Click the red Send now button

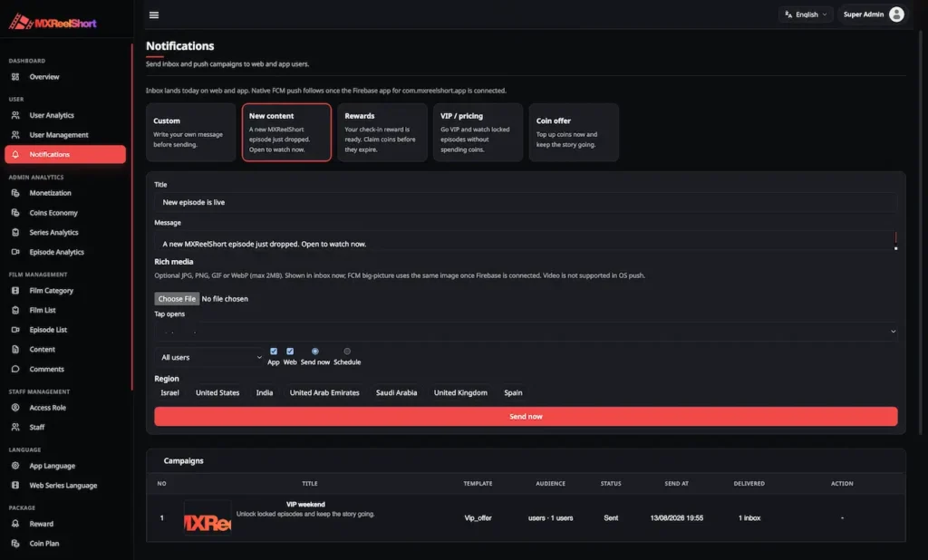(526, 416)
